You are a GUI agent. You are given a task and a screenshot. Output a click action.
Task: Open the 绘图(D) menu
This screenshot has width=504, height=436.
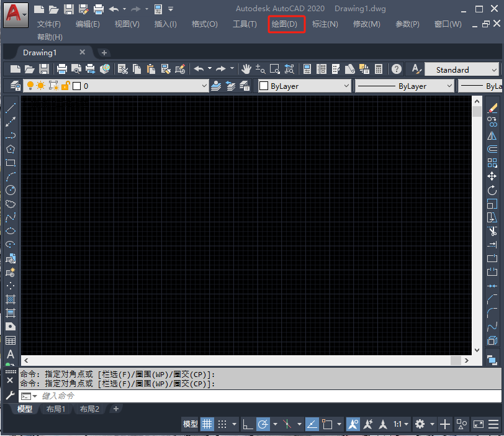[x=284, y=24]
